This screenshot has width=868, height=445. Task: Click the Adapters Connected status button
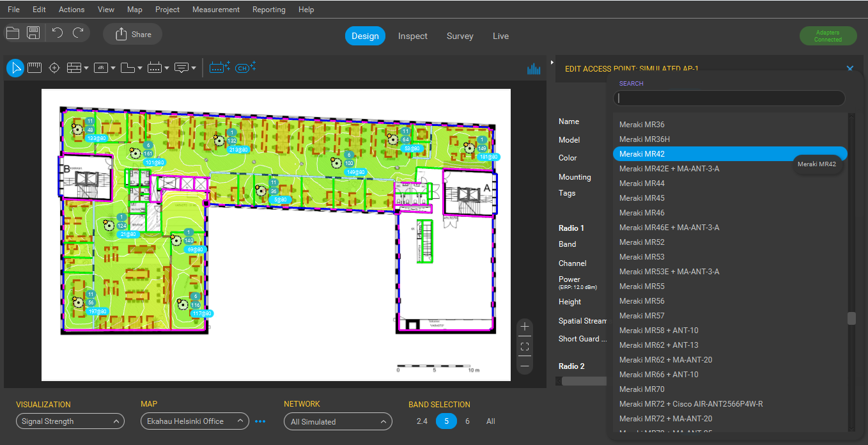click(x=828, y=36)
